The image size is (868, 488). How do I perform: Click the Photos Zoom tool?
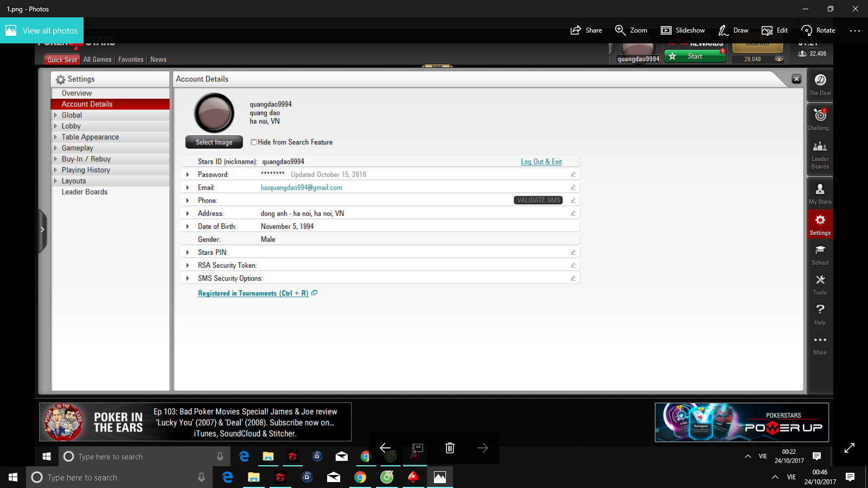point(631,30)
